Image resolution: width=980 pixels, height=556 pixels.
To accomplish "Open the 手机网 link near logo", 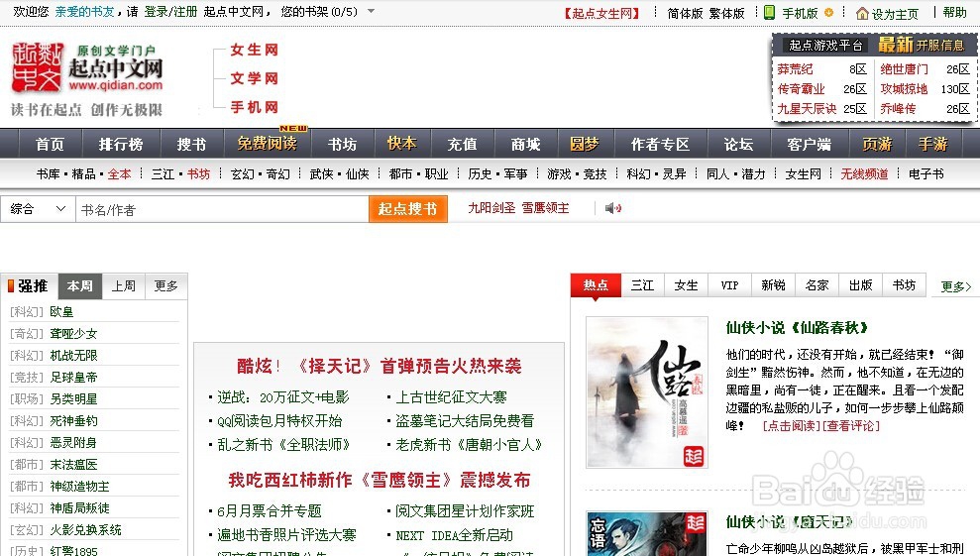I will 255,107.
